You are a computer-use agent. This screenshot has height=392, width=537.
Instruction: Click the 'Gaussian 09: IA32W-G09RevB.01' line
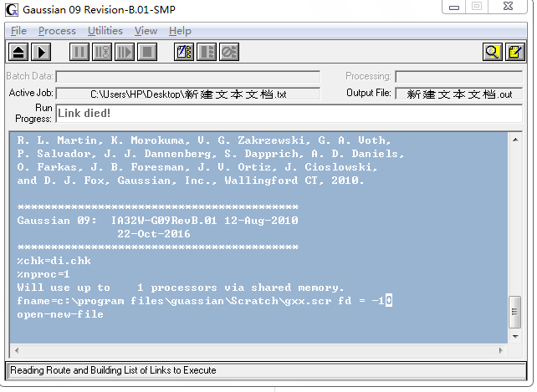[x=157, y=221]
